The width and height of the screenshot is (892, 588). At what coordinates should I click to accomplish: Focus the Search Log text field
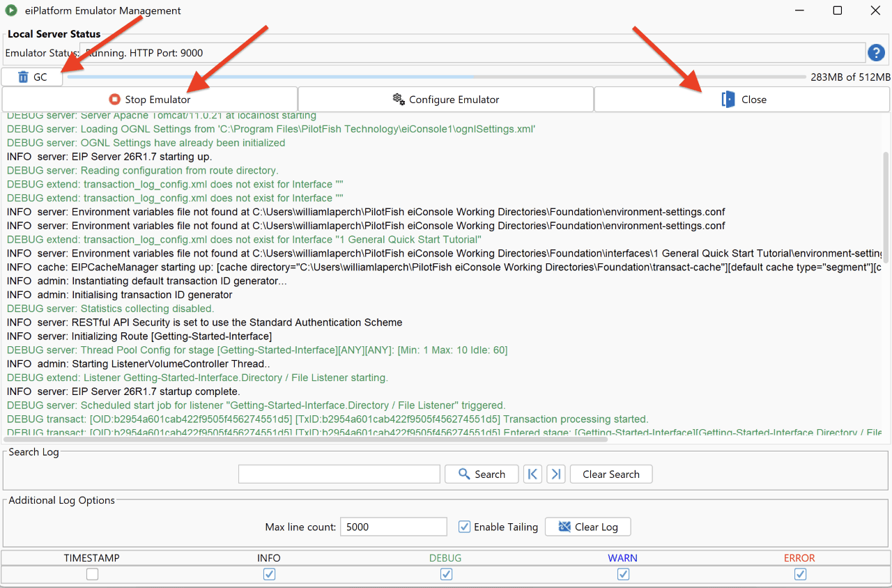(339, 474)
